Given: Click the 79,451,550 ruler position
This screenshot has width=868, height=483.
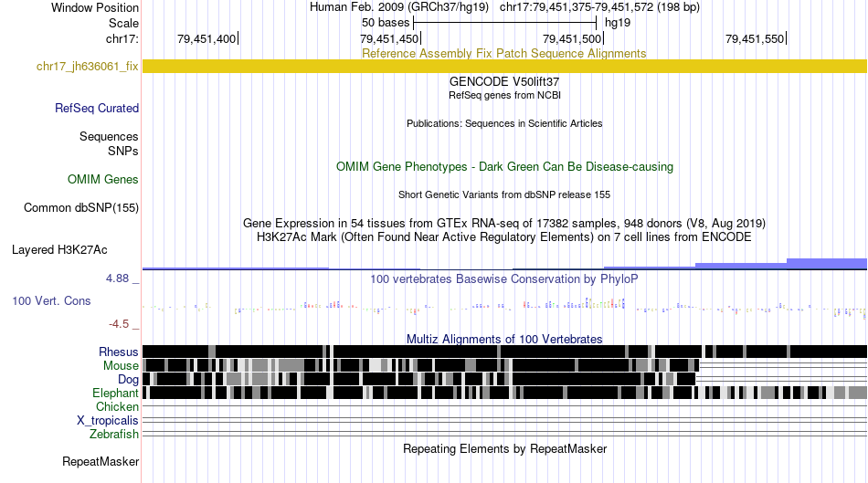Looking at the screenshot, I should tap(755, 38).
